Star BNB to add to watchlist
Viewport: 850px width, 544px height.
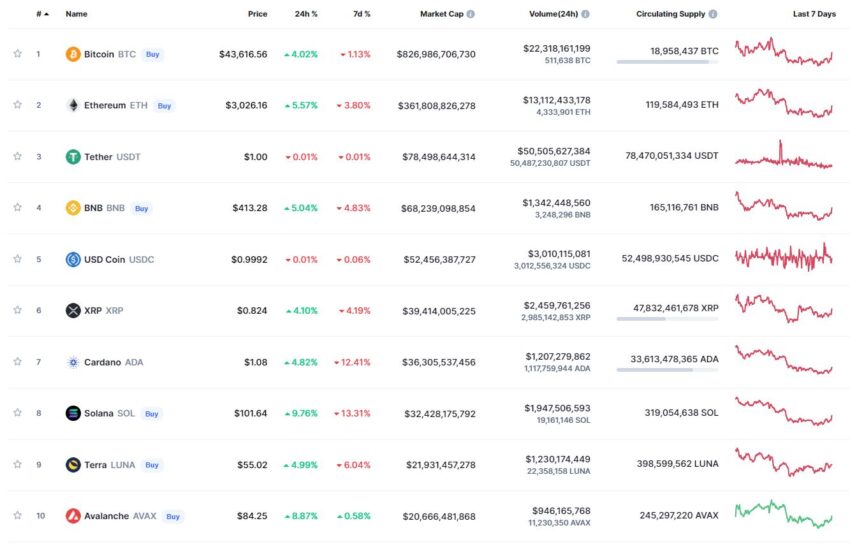coord(17,207)
